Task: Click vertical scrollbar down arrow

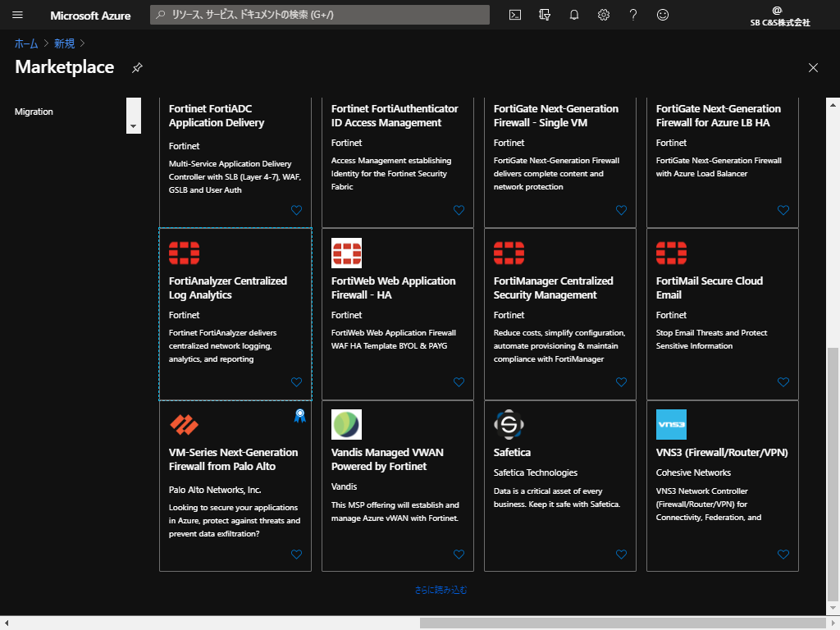Action: click(x=833, y=609)
